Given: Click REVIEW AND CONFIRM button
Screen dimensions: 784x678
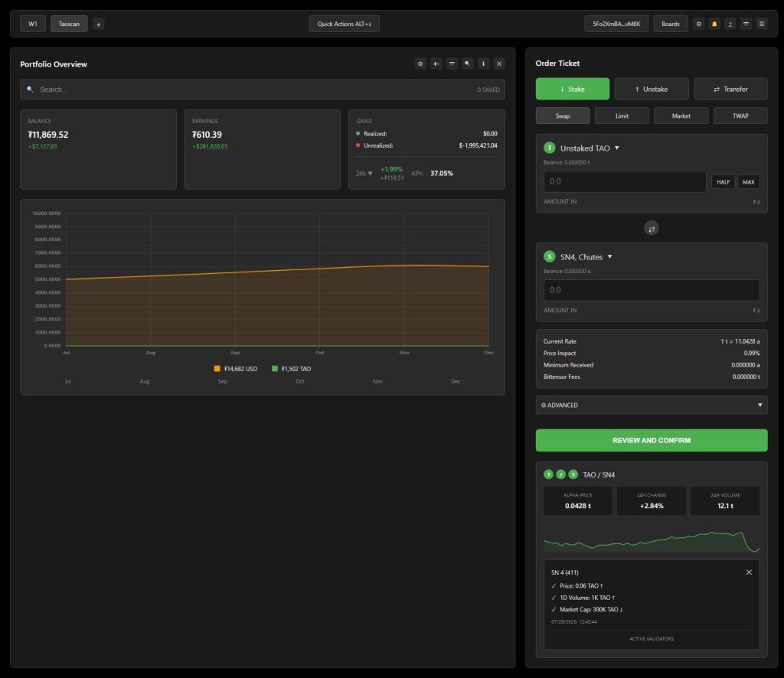Looking at the screenshot, I should point(652,440).
